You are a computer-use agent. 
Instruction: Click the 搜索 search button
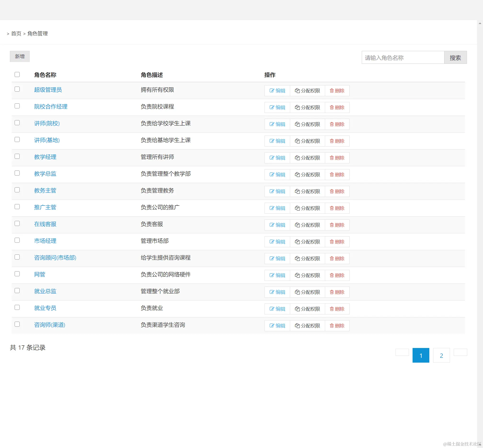coord(455,58)
